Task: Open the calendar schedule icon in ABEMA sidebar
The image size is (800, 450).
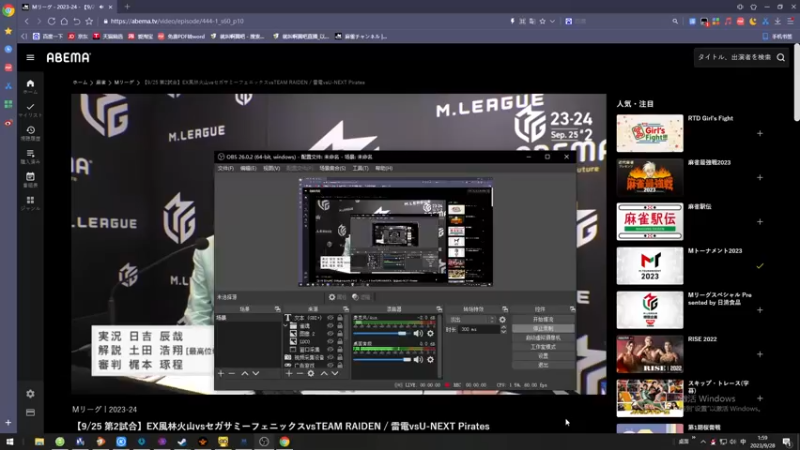Action: click(x=30, y=179)
